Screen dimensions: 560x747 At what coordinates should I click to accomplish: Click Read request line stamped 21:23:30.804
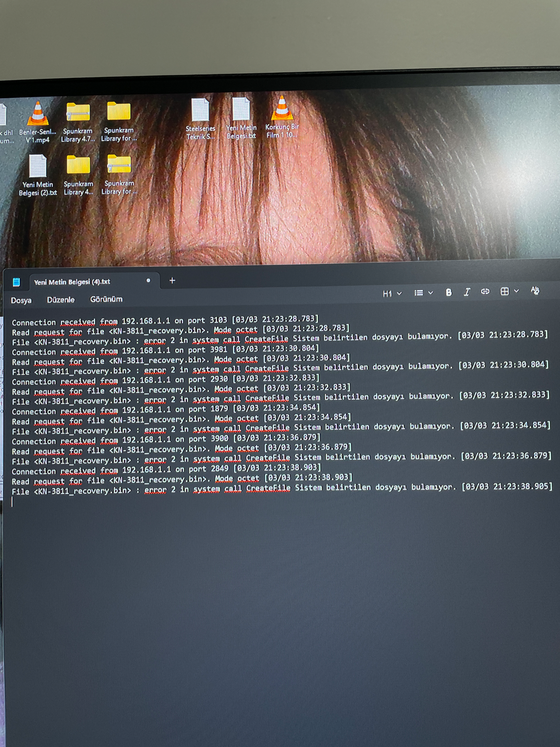(181, 360)
